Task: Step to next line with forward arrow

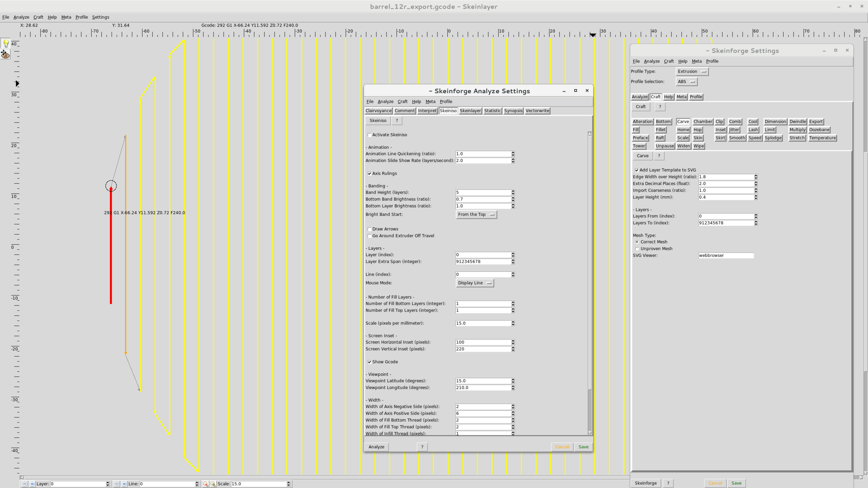Action: (x=124, y=484)
